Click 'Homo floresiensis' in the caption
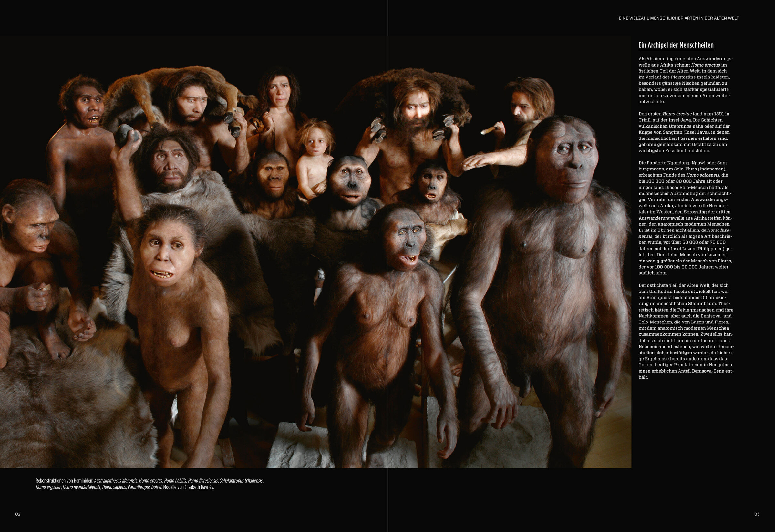 point(203,481)
